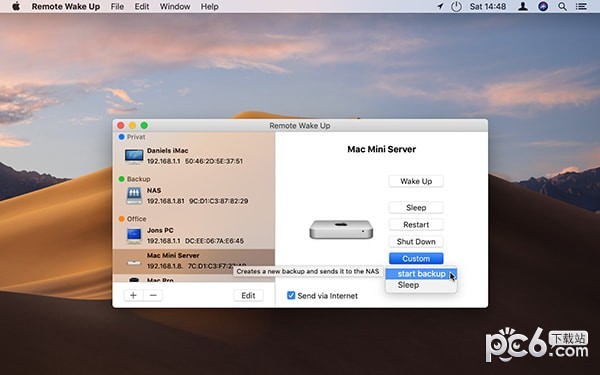Open the Apple menu
The image size is (600, 375).
coord(16,6)
